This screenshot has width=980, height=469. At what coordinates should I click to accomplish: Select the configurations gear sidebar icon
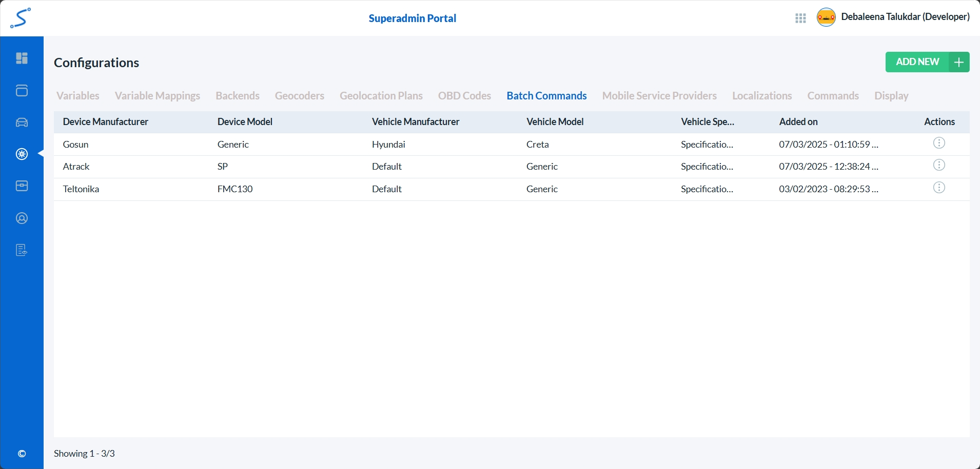(x=22, y=154)
